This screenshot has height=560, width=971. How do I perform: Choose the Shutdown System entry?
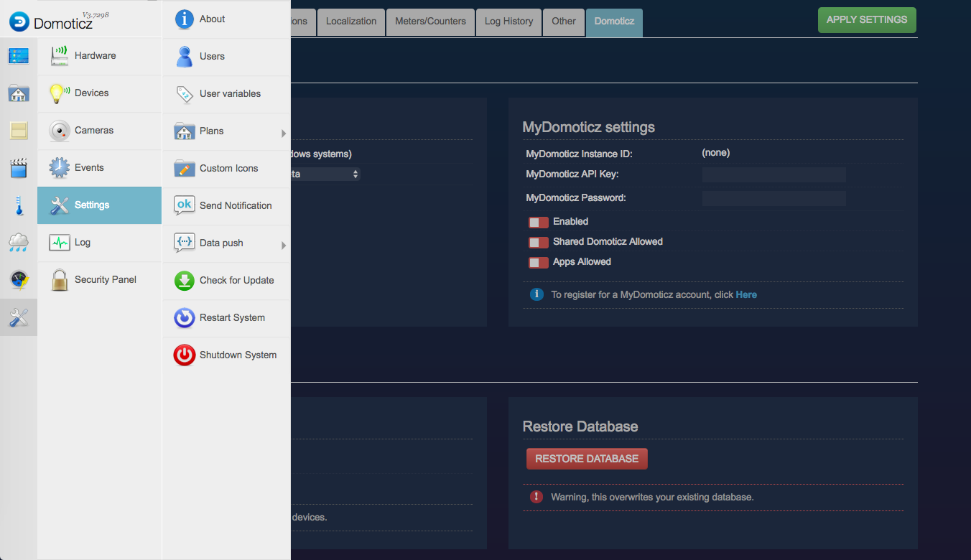click(226, 355)
